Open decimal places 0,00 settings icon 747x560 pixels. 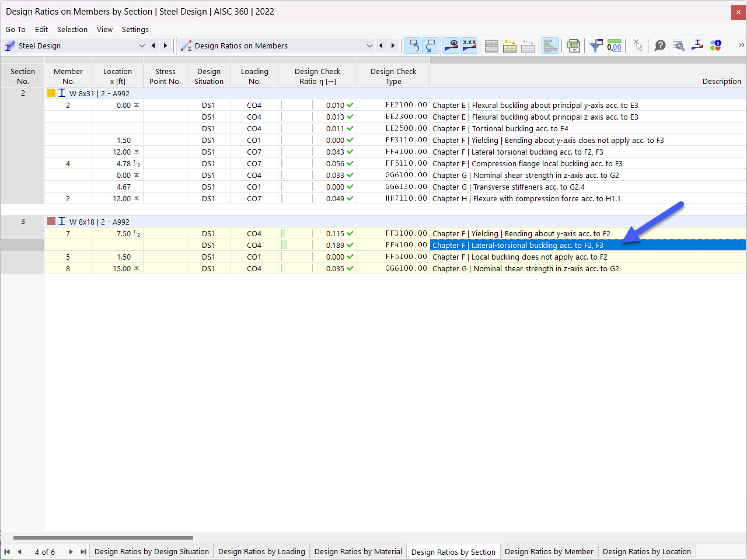(614, 45)
